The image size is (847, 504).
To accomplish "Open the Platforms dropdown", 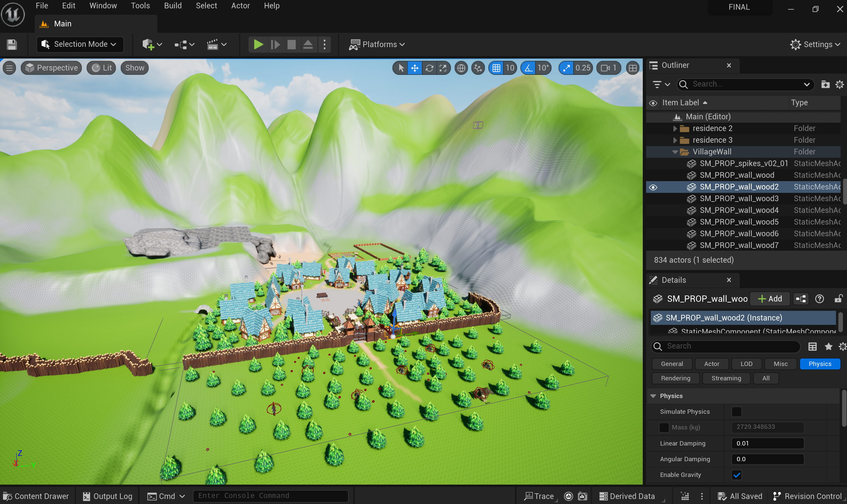I will pyautogui.click(x=377, y=44).
